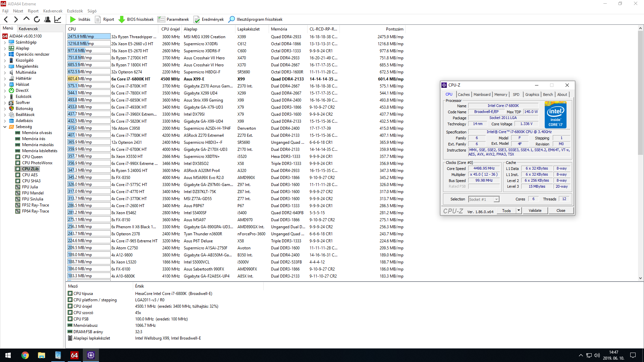Screen dimensions: 644x362
Task: Open the Nézet menu
Action: pyautogui.click(x=18, y=11)
